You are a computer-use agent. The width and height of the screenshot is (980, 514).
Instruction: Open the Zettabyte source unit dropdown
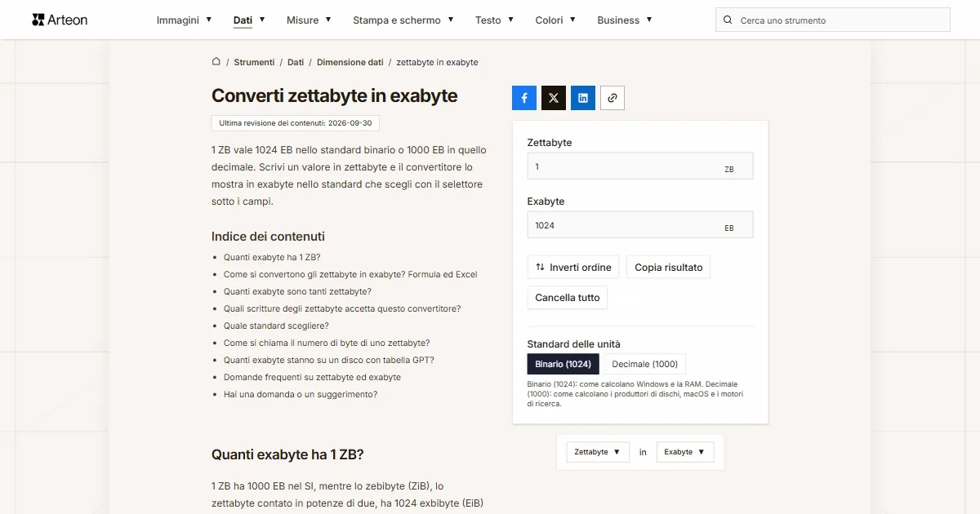[x=598, y=452]
